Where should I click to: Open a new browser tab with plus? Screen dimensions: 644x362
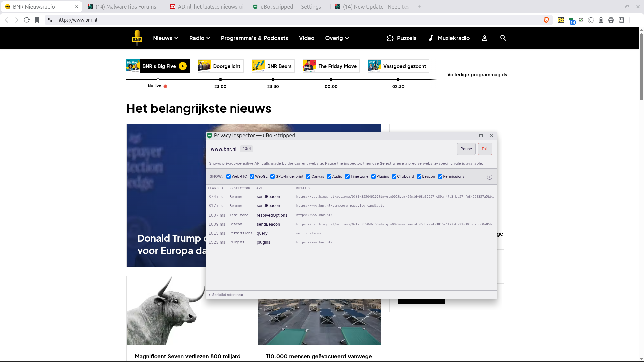[x=419, y=7]
